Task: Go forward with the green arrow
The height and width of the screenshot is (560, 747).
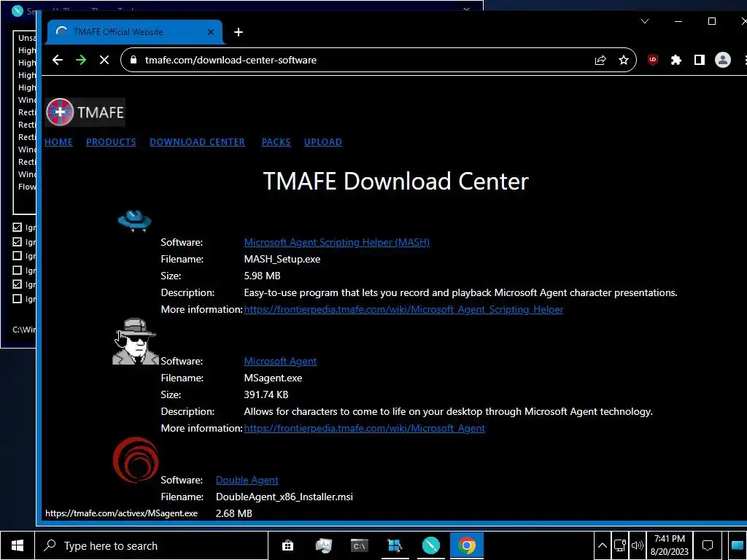Action: (x=81, y=60)
